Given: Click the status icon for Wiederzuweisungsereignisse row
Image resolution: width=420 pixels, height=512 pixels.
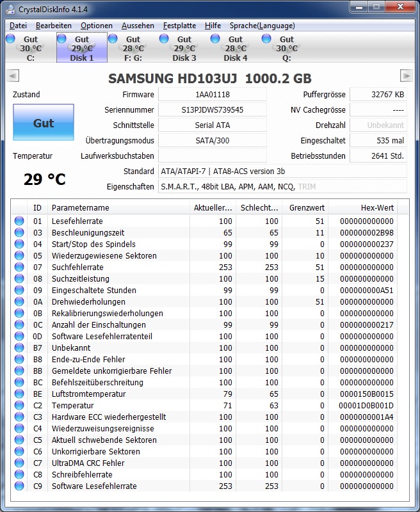Looking at the screenshot, I should pos(19,428).
